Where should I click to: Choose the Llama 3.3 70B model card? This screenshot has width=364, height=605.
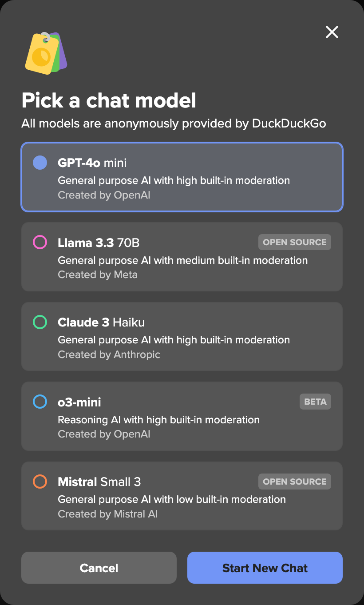coord(182,257)
